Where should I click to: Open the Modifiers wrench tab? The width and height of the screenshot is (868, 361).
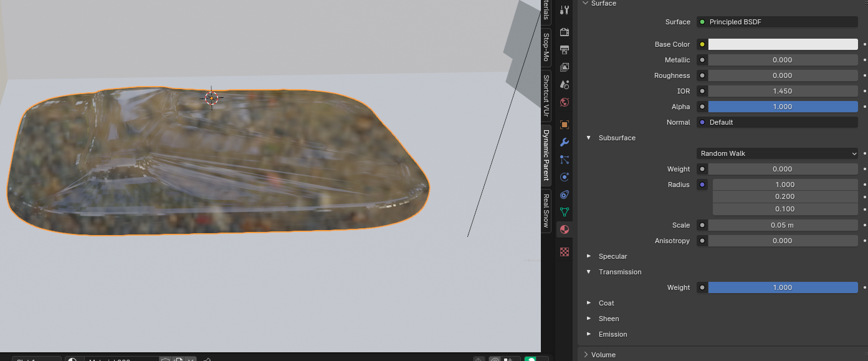[565, 142]
